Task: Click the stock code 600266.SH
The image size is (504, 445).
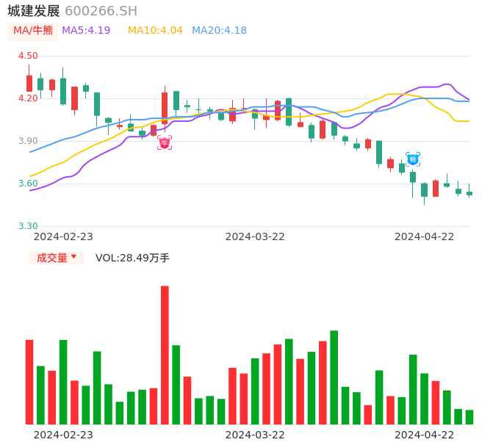Action: 101,11
